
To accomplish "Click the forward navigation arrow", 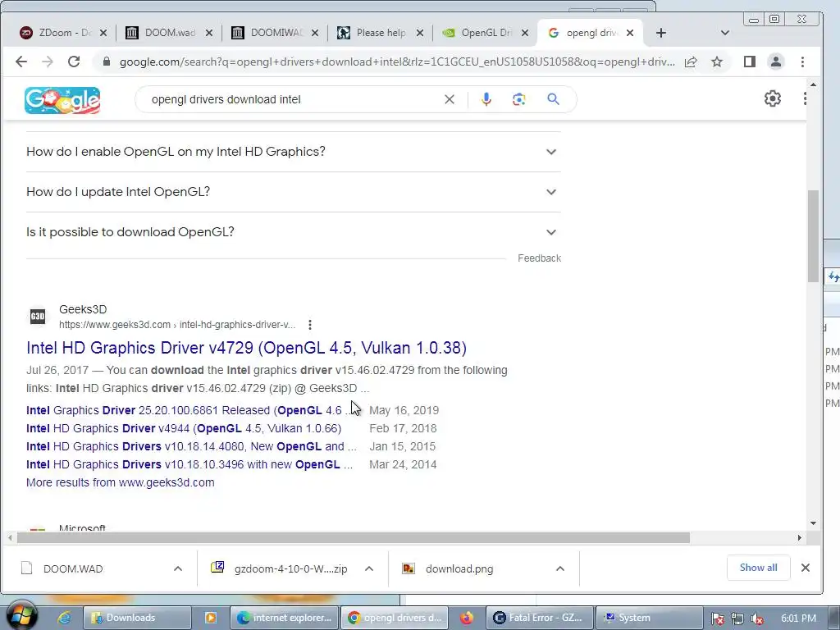I will (x=47, y=62).
